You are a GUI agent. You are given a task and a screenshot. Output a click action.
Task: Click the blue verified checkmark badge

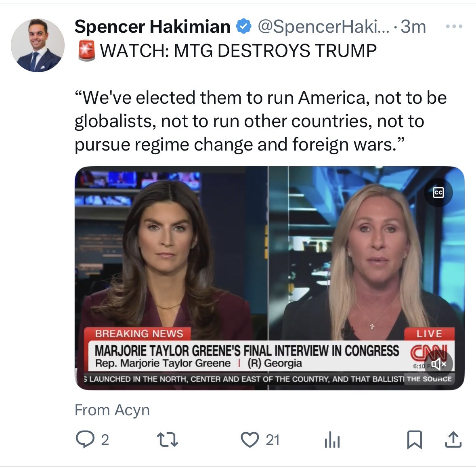(244, 26)
